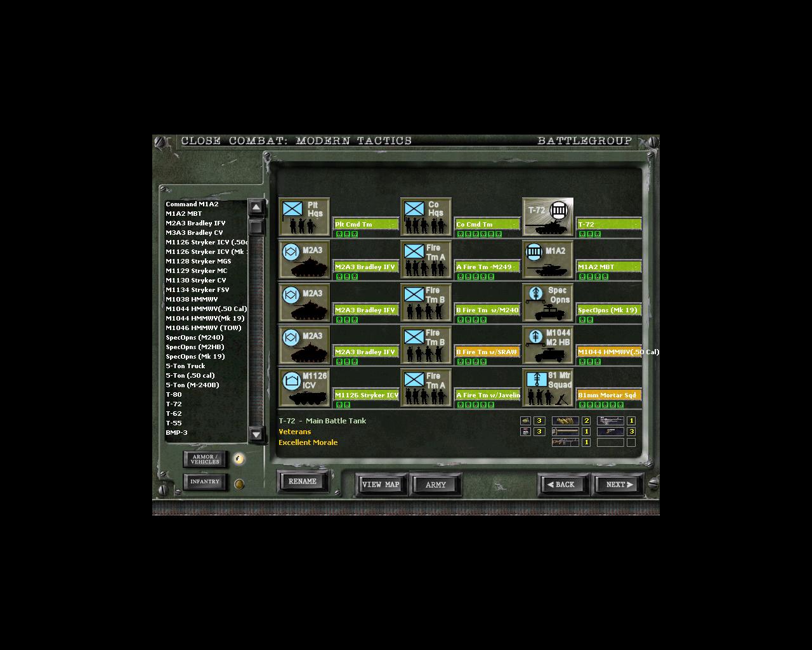Click the green T-72 name bar
812x650 pixels.
[609, 224]
